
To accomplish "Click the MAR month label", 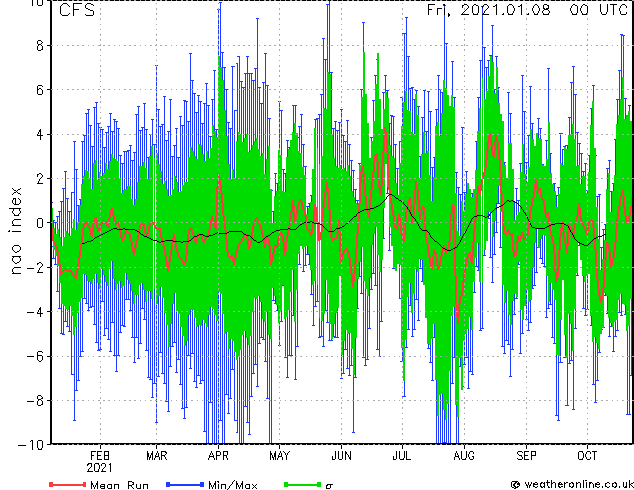I will click(156, 456).
